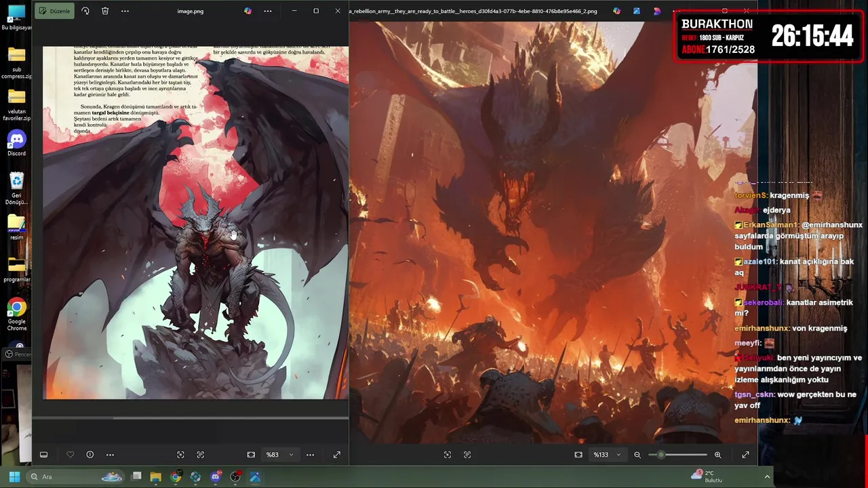Open more options beside the %83 zoom dropdown
Screen dimensions: 868x488
[x=310, y=455]
